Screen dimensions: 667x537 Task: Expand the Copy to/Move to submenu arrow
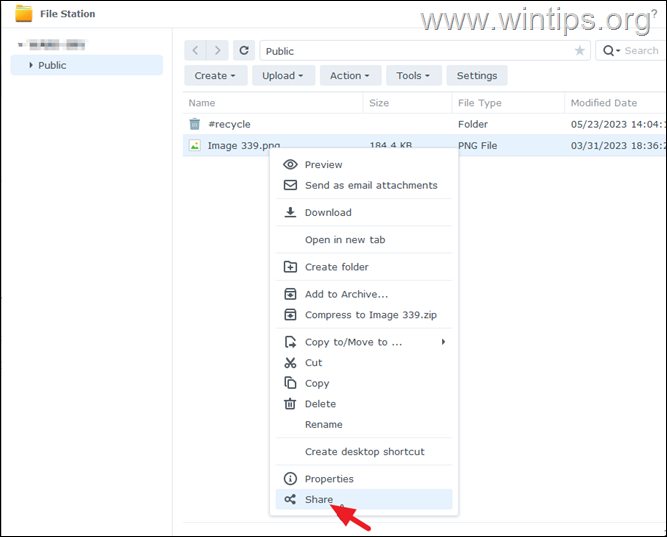point(443,342)
